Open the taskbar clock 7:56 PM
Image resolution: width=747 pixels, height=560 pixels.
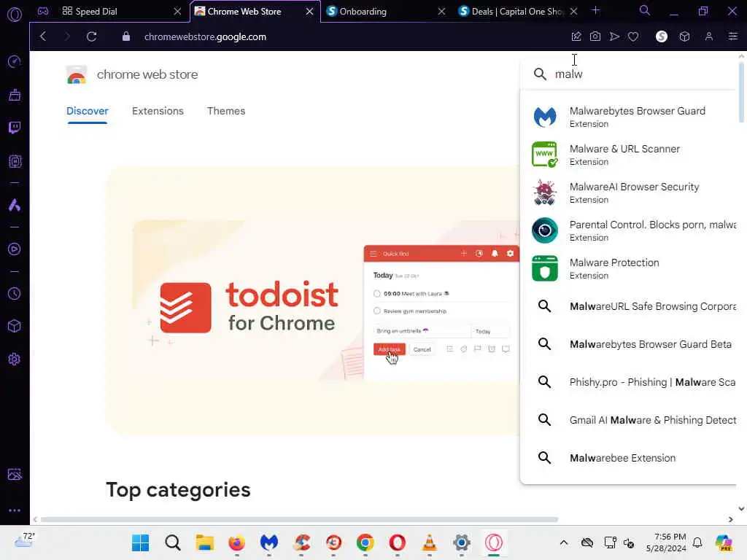666,542
